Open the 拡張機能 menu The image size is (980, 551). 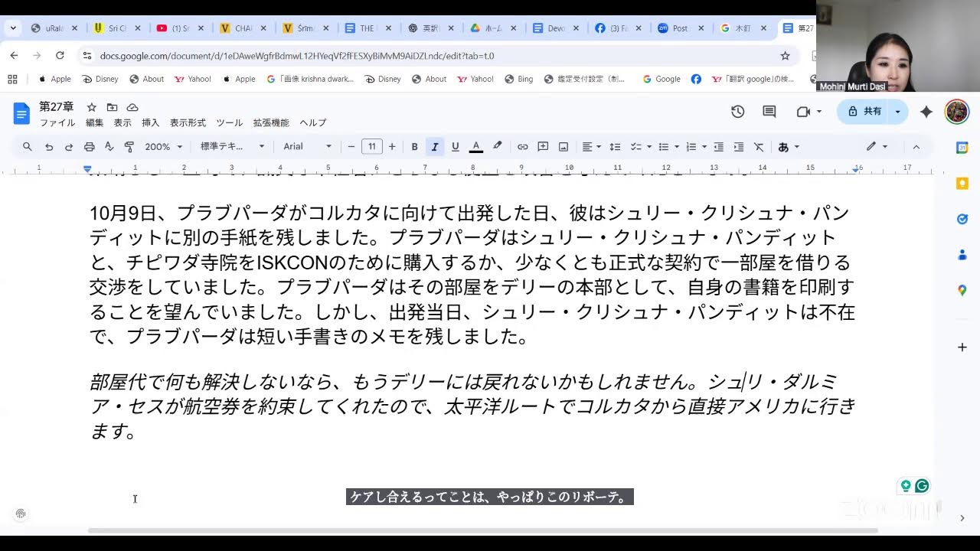pyautogui.click(x=271, y=122)
